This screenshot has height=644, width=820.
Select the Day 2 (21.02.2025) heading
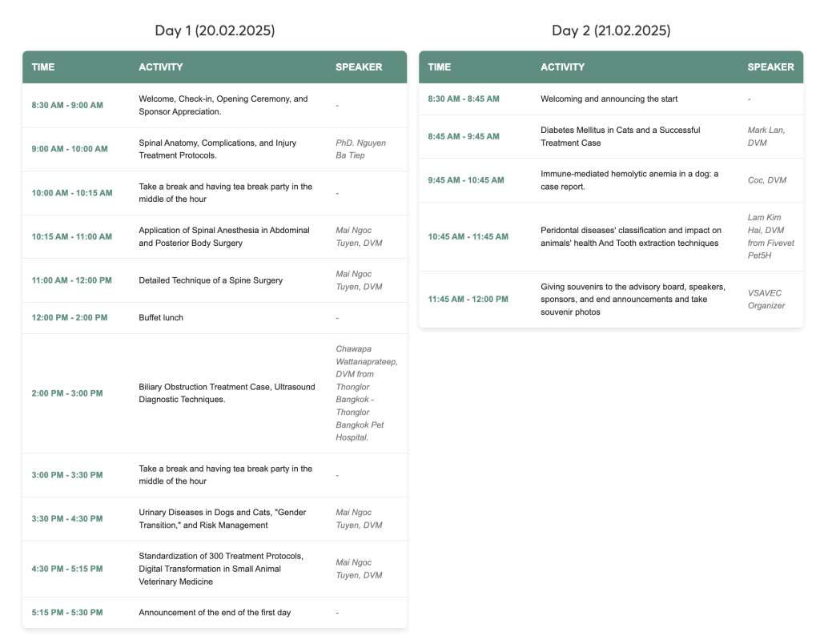[x=611, y=30]
